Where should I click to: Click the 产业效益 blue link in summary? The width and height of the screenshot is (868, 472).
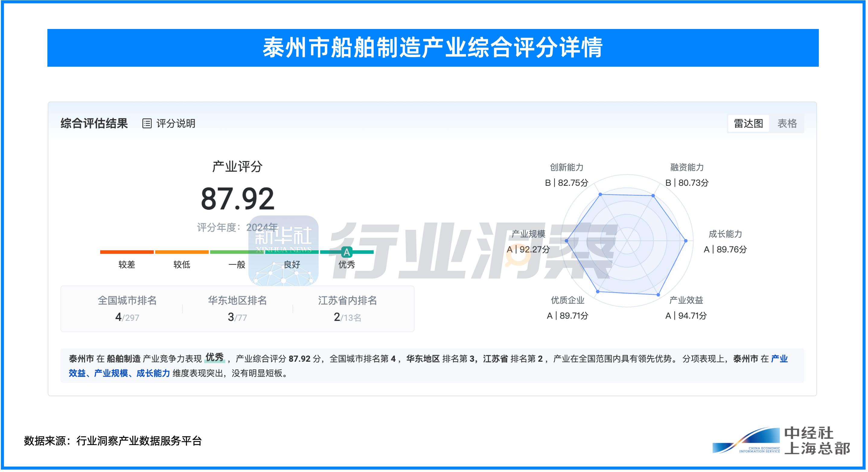point(779,359)
